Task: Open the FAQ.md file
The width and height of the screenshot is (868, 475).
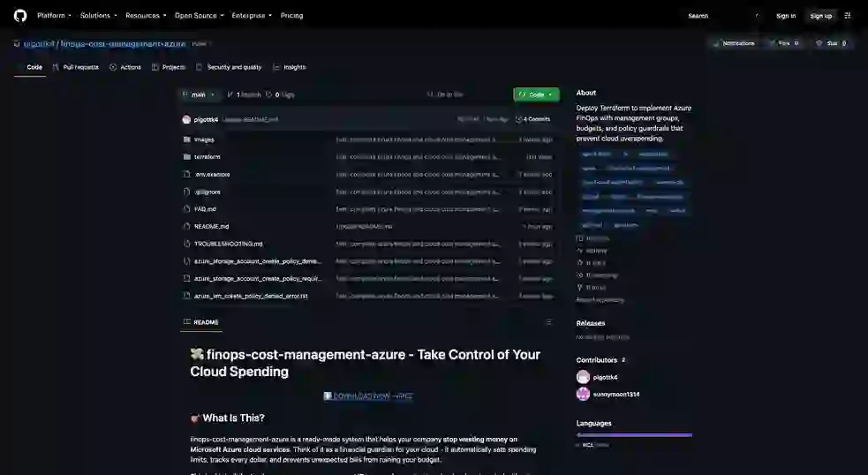Action: click(x=205, y=209)
